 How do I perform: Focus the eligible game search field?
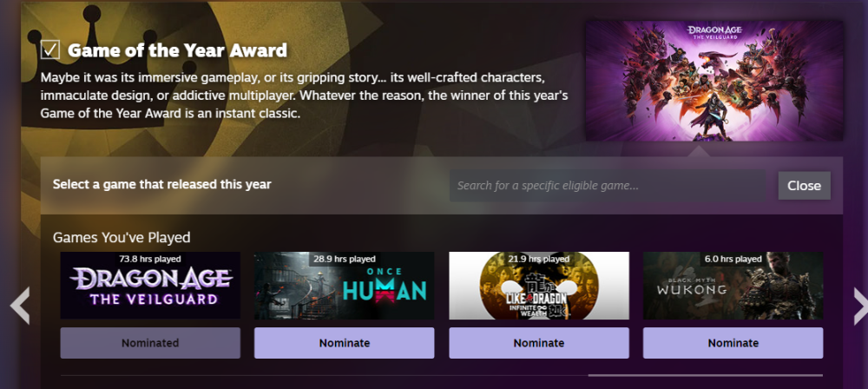(608, 186)
